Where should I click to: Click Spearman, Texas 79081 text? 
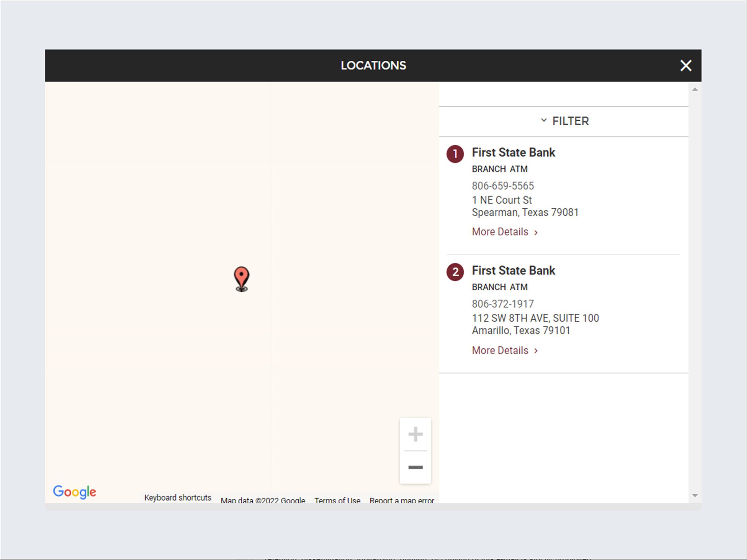pos(525,212)
